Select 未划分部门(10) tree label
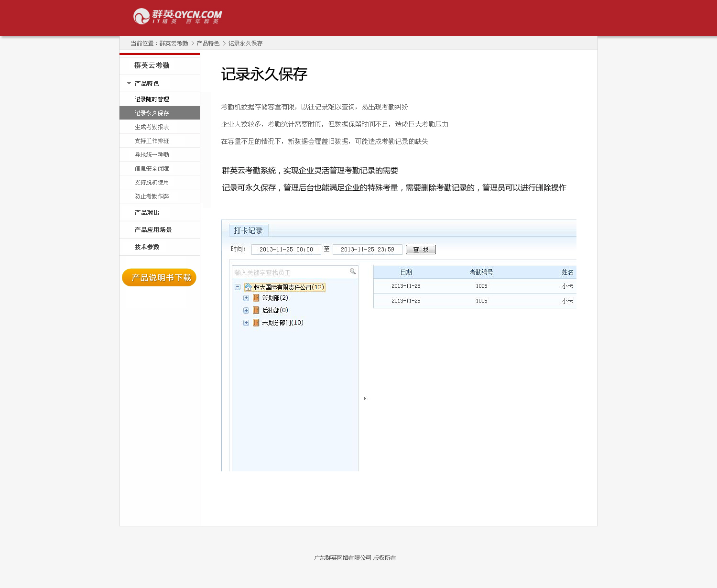The height and width of the screenshot is (588, 717). click(x=283, y=323)
